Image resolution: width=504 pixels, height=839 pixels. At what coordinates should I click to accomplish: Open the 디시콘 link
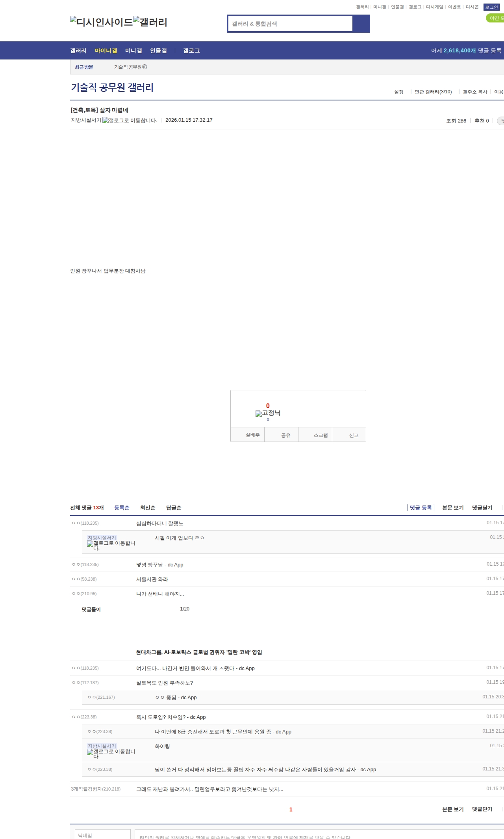pyautogui.click(x=472, y=7)
